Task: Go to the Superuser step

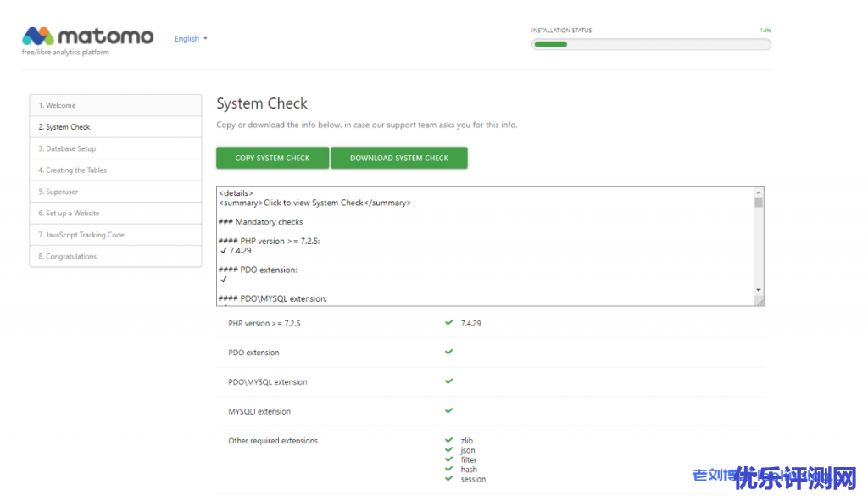Action: (115, 192)
